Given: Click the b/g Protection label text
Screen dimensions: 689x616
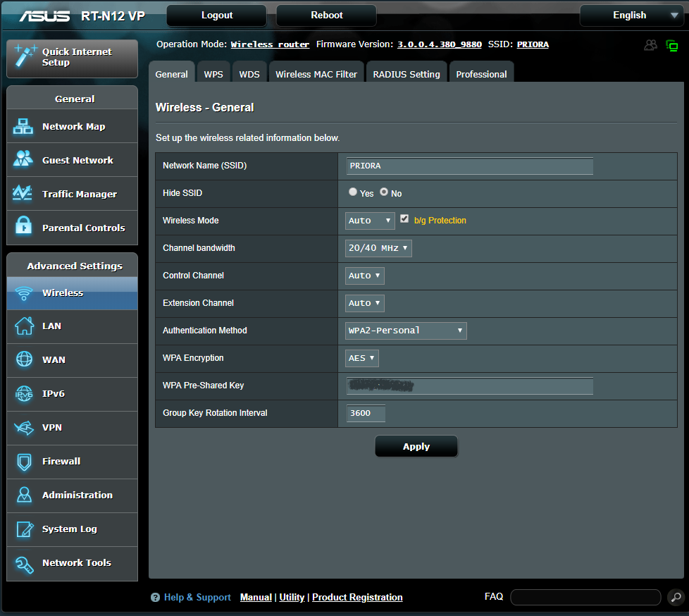Looking at the screenshot, I should point(440,221).
